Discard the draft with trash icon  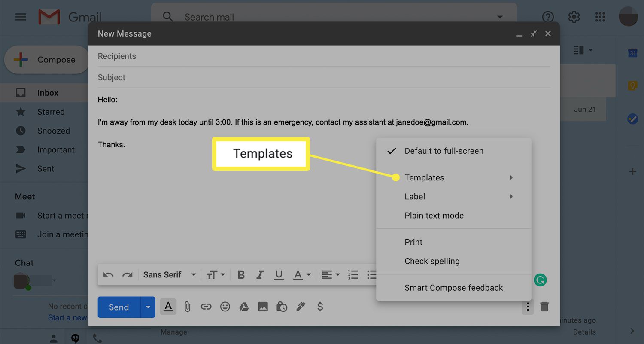(x=544, y=307)
